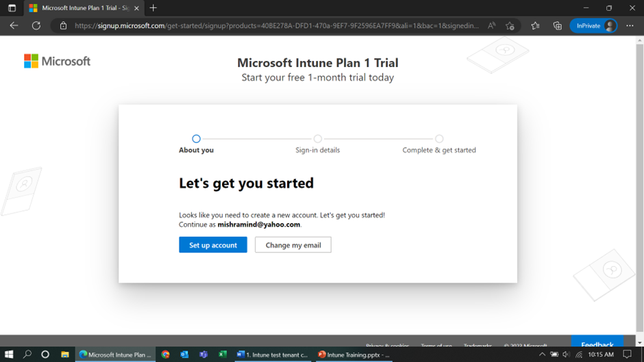The width and height of the screenshot is (644, 362).
Task: Click the network Wi-Fi icon
Action: pyautogui.click(x=579, y=354)
